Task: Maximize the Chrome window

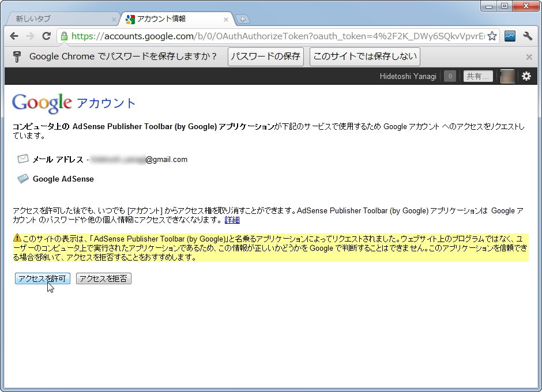Action: (505, 6)
